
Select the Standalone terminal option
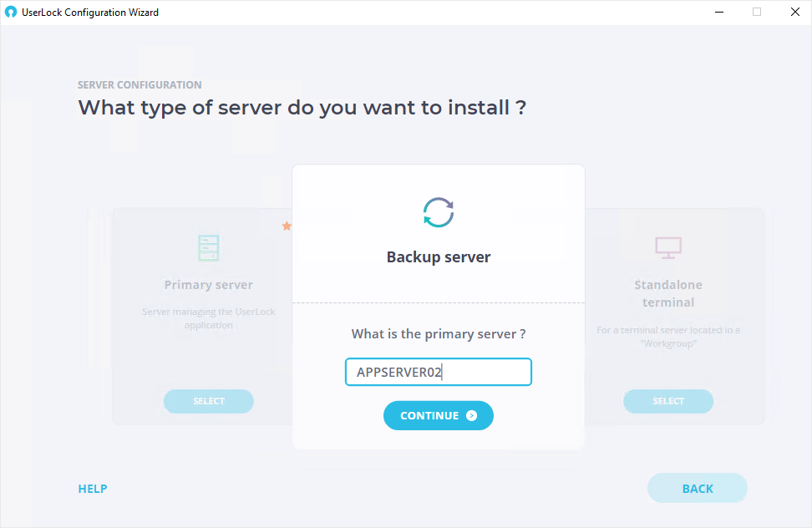pos(668,401)
